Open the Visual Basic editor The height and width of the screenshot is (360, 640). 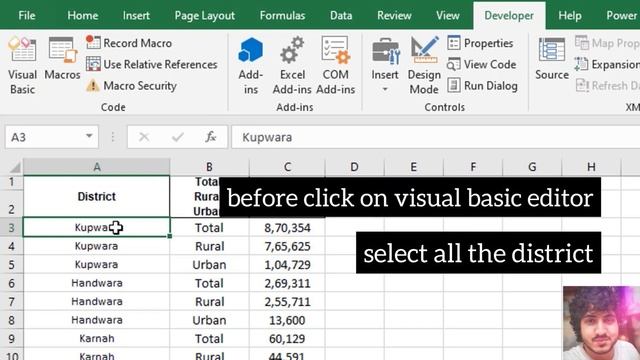click(x=22, y=65)
